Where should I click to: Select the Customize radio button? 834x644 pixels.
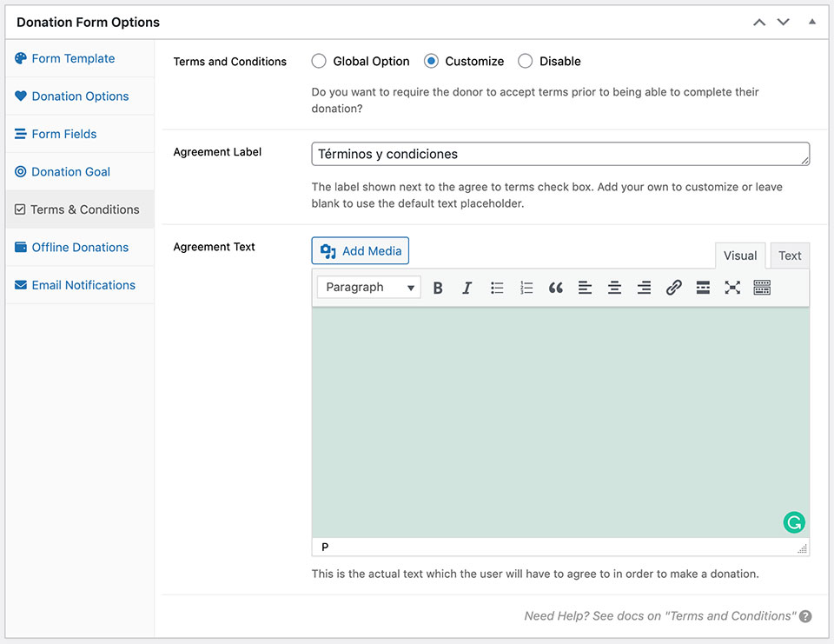click(x=432, y=61)
